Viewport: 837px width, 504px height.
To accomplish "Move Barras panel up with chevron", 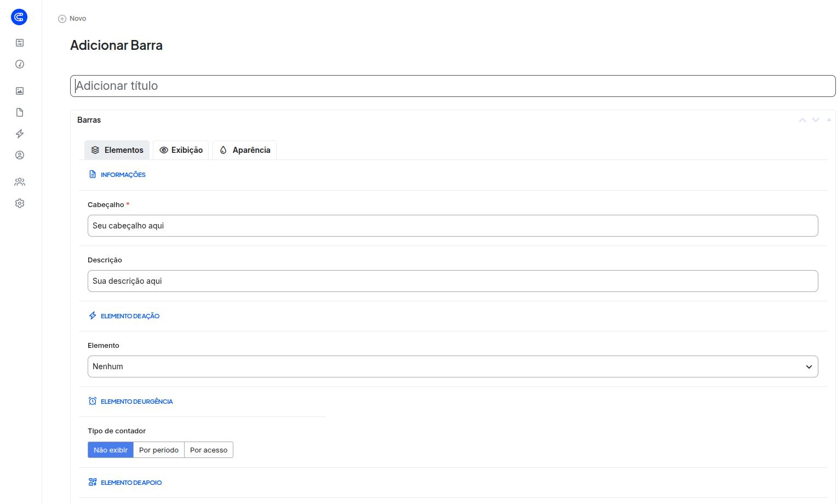I will click(x=802, y=120).
